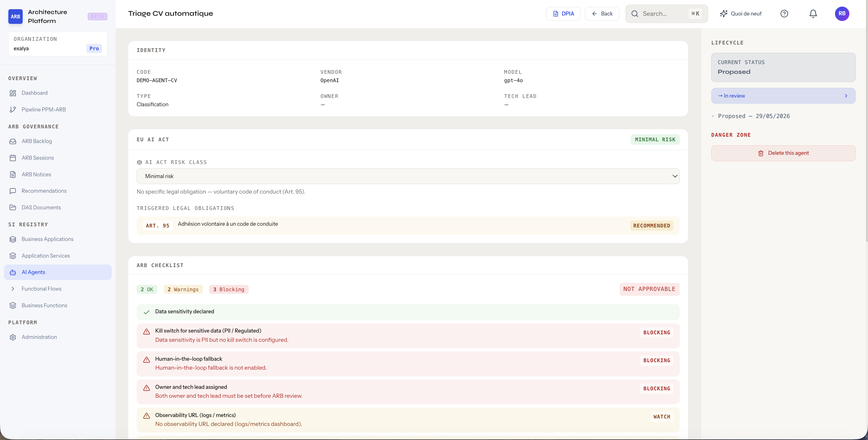
Task: Click the DAS Documents folder icon
Action: click(13, 207)
